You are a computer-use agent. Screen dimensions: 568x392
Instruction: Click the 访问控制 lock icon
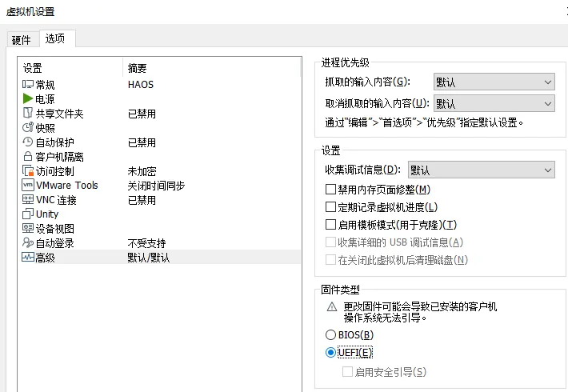[x=28, y=170]
